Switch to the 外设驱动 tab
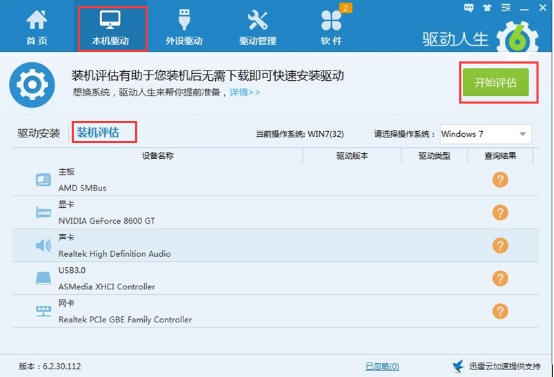The image size is (554, 377). 184,27
